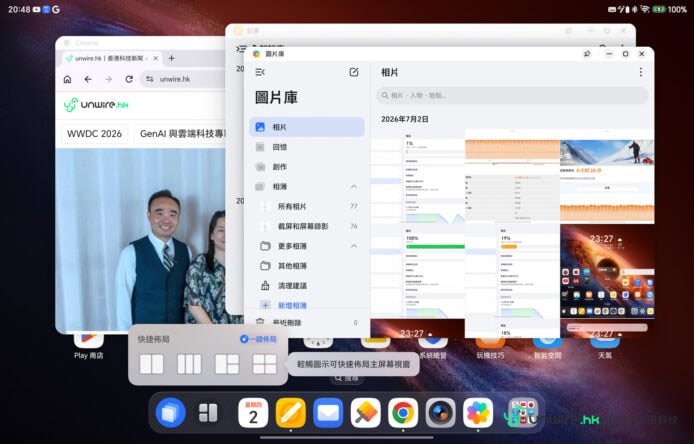Open the GenAI 與雲端科技 topic link
This screenshot has height=444, width=694.
pos(181,134)
